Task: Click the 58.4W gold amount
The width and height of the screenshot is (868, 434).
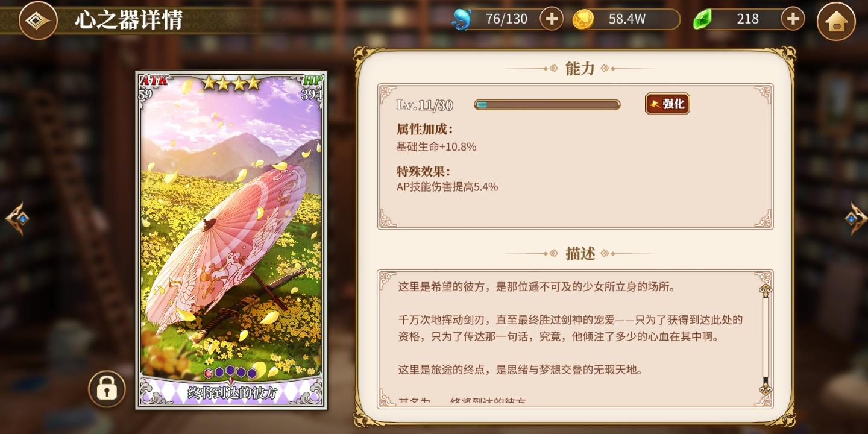Action: (x=627, y=19)
